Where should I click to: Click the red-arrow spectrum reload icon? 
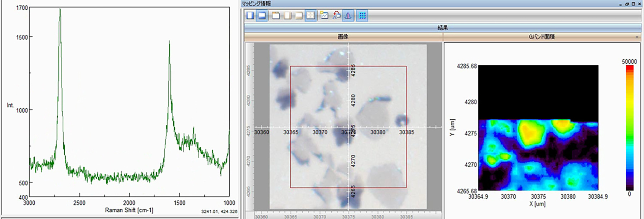[337, 15]
